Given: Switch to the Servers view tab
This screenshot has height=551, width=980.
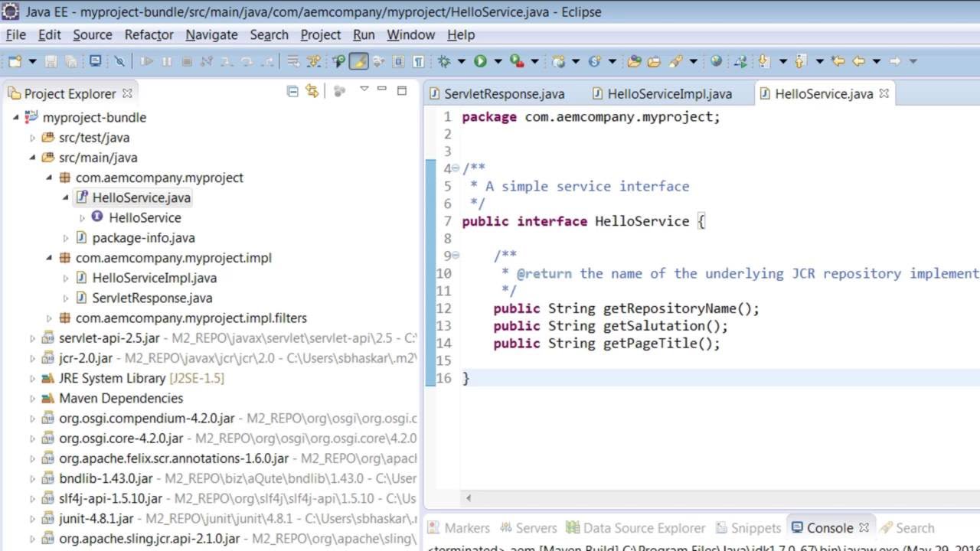Looking at the screenshot, I should point(528,528).
